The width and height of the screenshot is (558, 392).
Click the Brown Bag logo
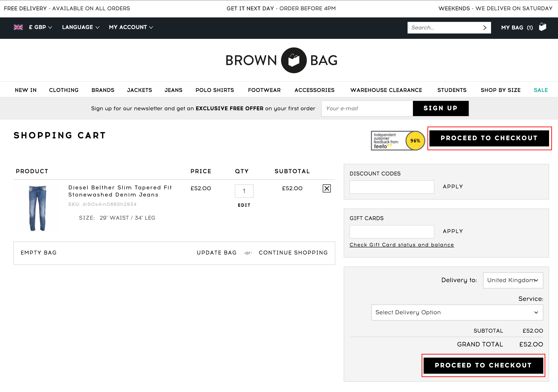281,60
